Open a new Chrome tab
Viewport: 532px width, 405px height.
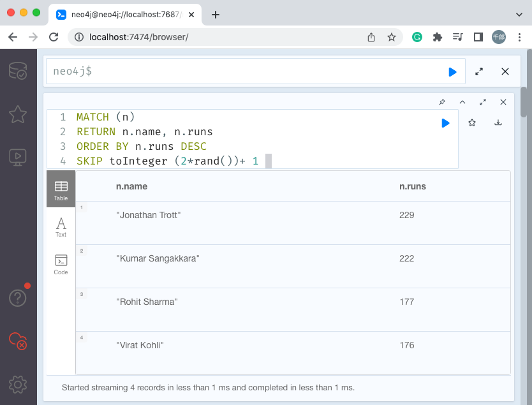(x=216, y=15)
